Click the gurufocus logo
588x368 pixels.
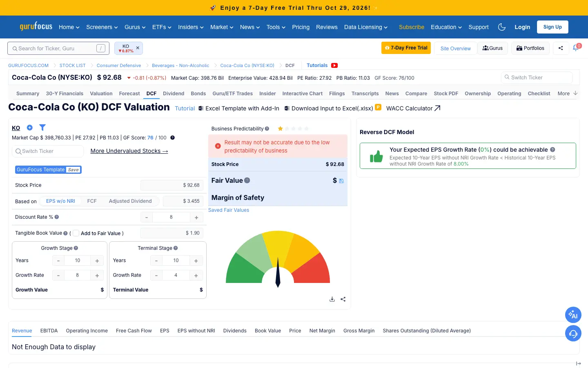coord(36,27)
